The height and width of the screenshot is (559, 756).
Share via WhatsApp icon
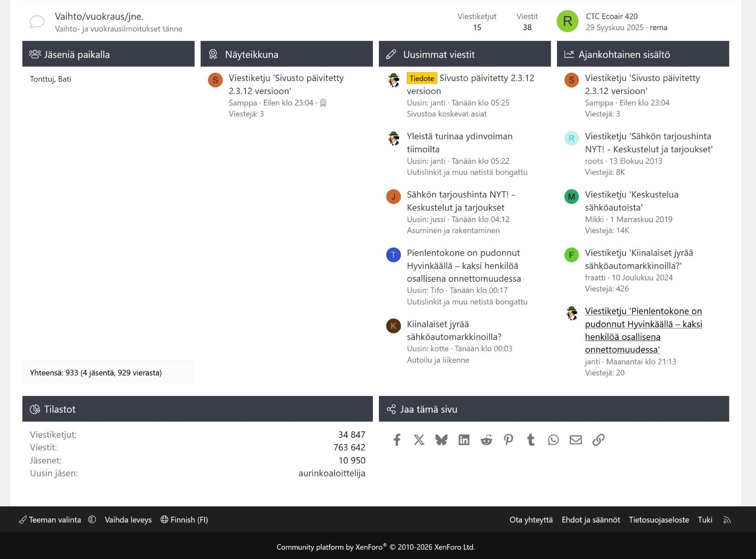553,440
